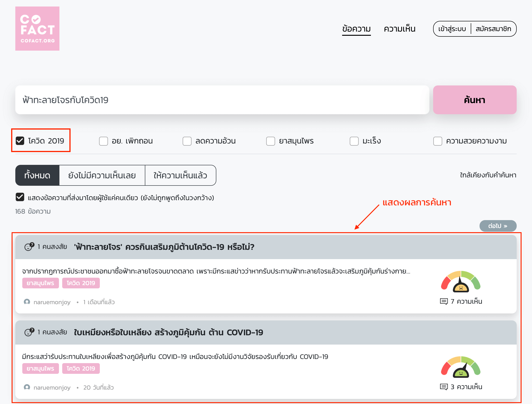Click naruemonjoy avatar on first result
This screenshot has width=532, height=404.
[x=27, y=302]
